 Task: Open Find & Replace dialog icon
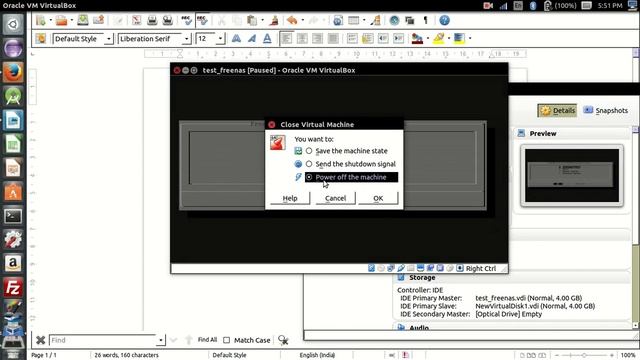pos(283,340)
